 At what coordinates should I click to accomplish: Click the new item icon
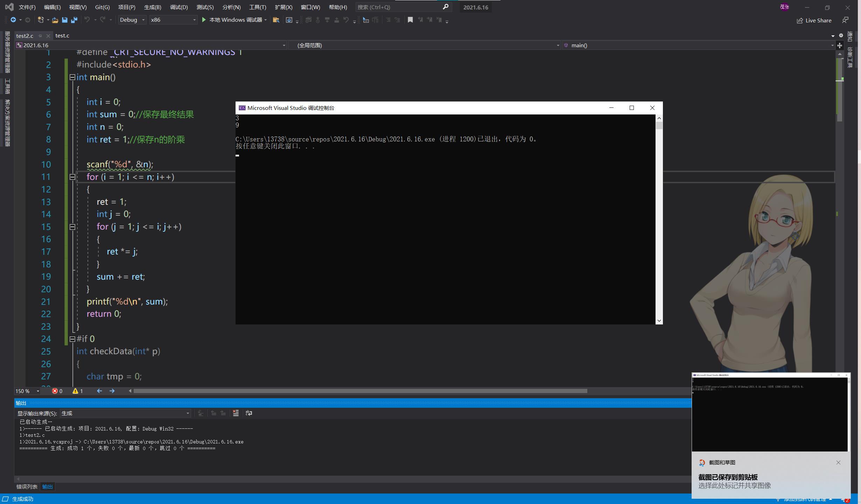pos(41,20)
